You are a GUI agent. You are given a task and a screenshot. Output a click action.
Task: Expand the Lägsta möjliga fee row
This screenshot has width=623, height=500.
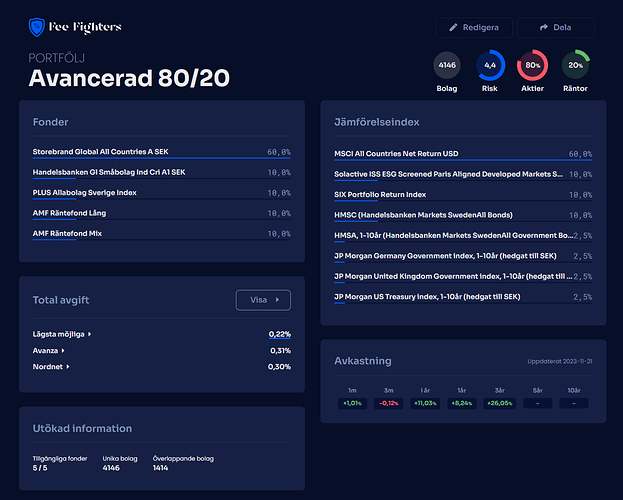[62, 334]
